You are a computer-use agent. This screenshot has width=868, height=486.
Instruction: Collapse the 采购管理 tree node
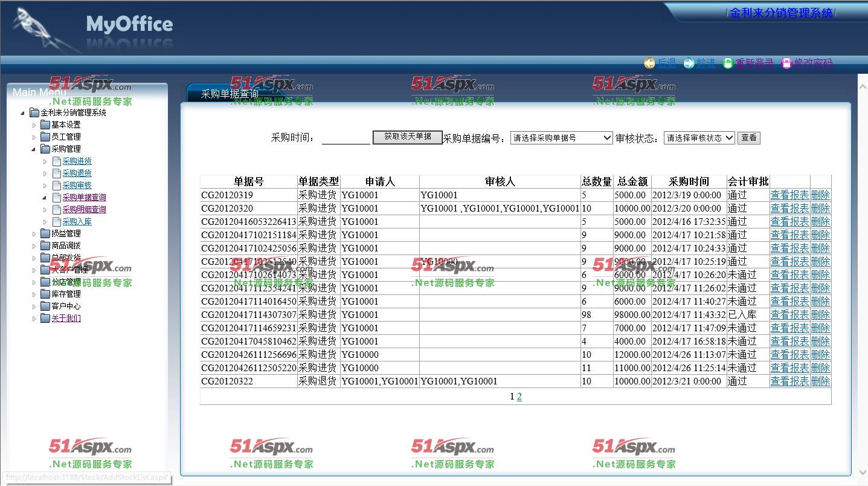click(34, 149)
